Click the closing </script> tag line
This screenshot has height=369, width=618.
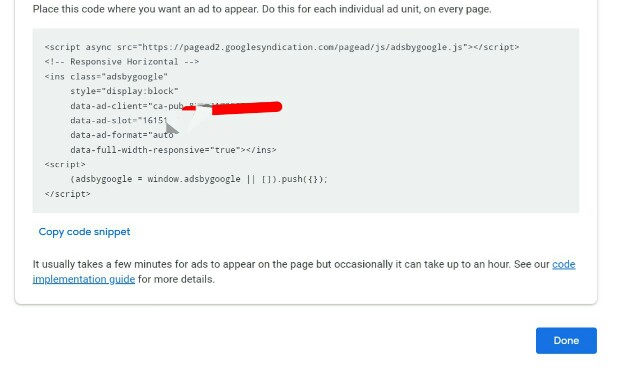coord(67,194)
